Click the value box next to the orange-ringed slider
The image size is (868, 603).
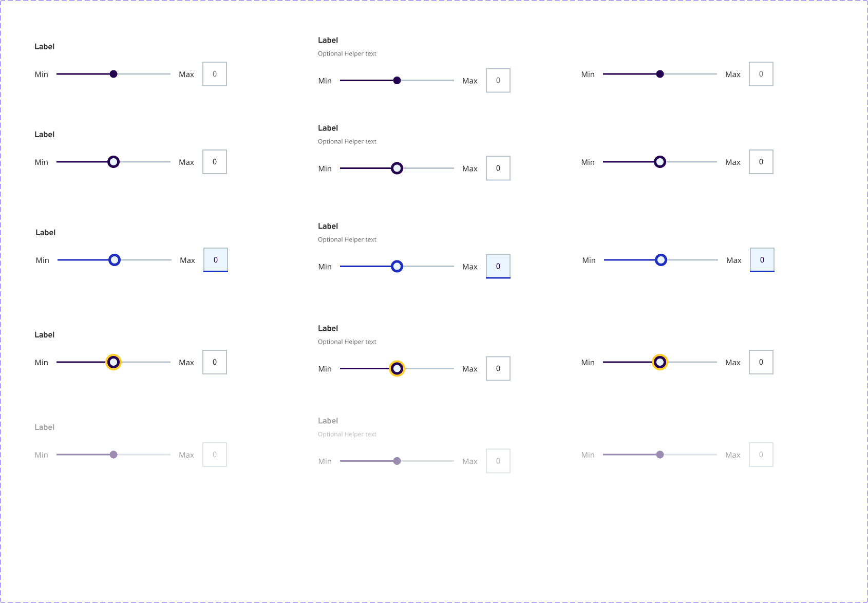214,362
